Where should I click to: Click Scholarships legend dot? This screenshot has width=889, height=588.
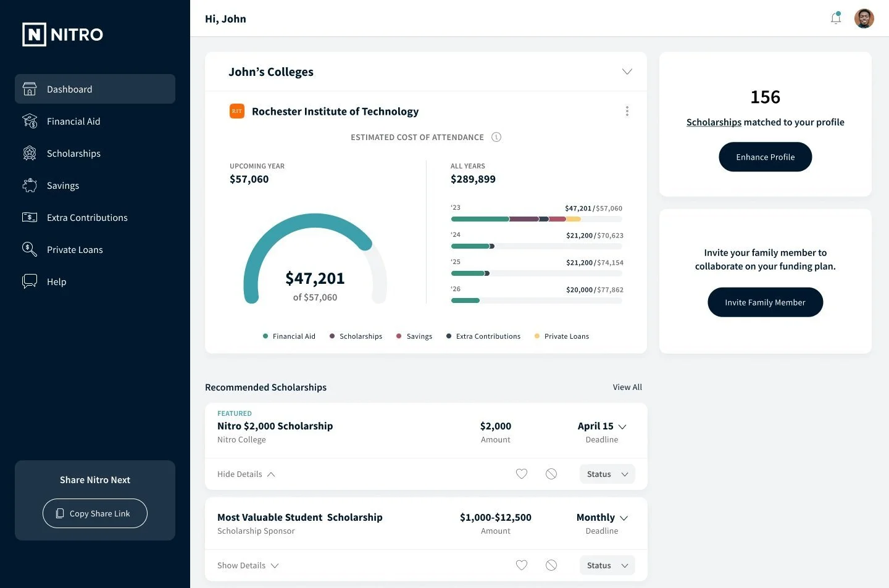(x=332, y=336)
